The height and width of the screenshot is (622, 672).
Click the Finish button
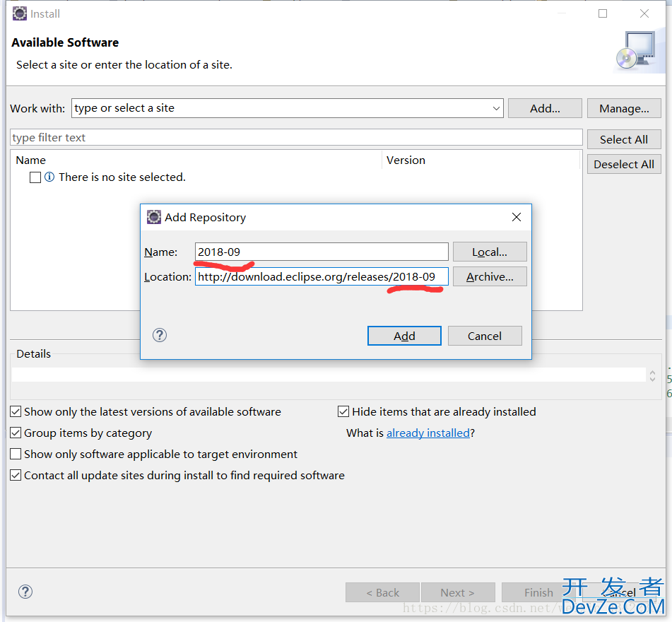[x=538, y=592]
